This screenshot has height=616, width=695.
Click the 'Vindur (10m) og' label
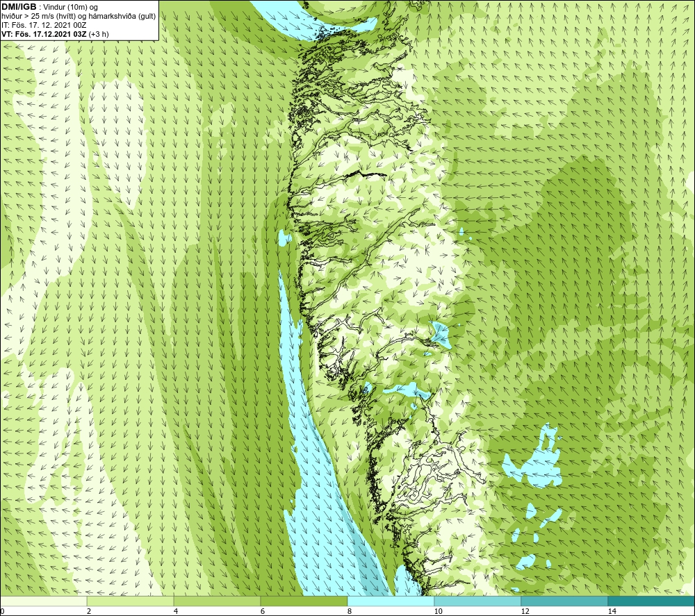tap(70, 8)
